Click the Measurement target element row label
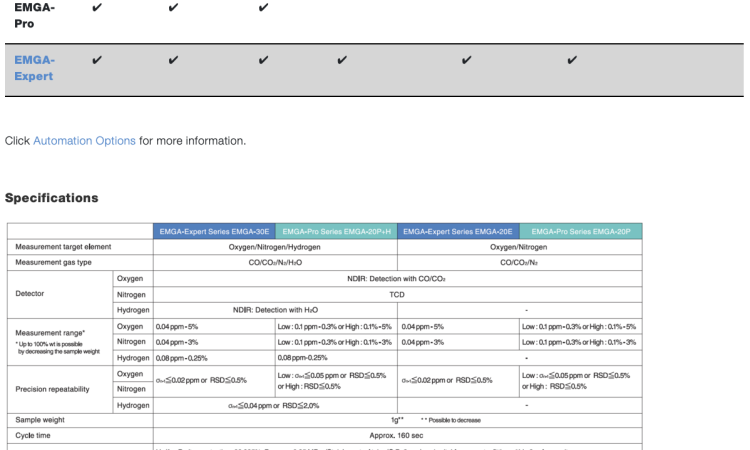 (x=63, y=247)
